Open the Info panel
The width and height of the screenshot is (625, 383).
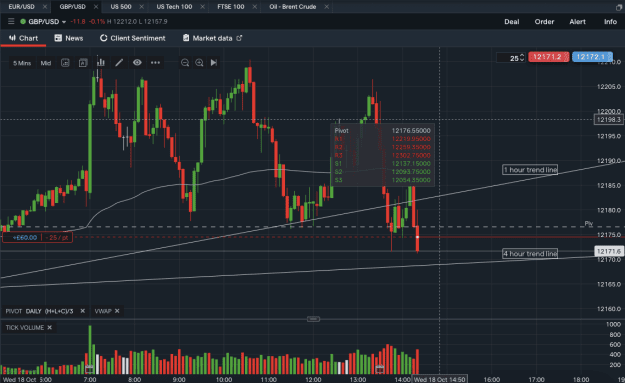(610, 22)
